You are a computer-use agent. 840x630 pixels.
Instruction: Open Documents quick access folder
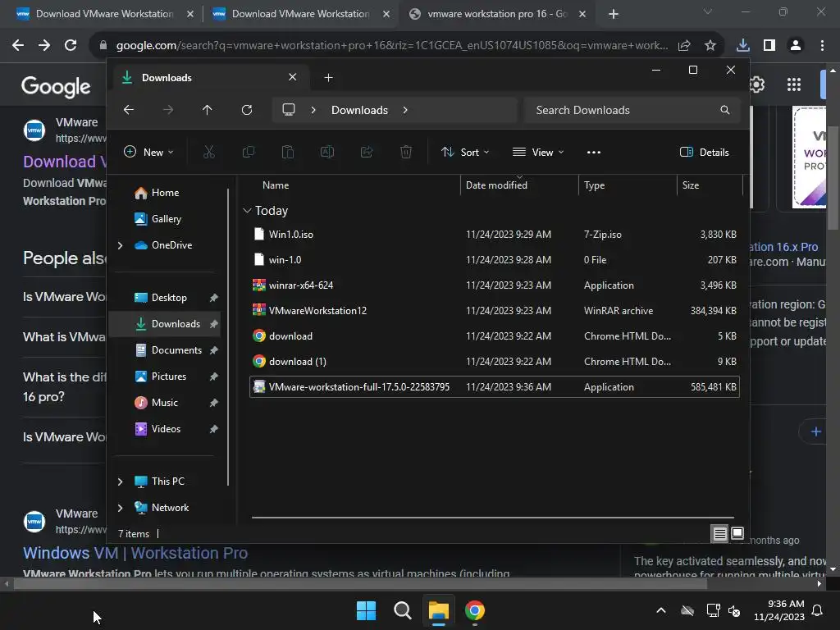[177, 350]
